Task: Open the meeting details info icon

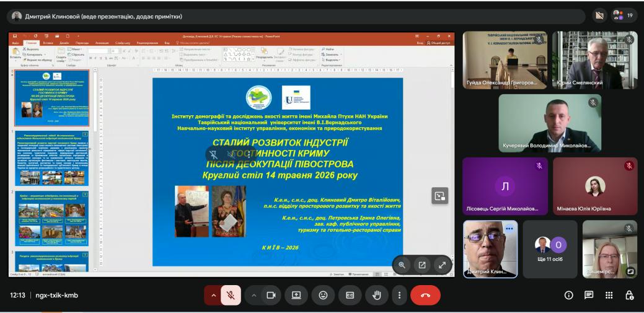Action: point(569,296)
